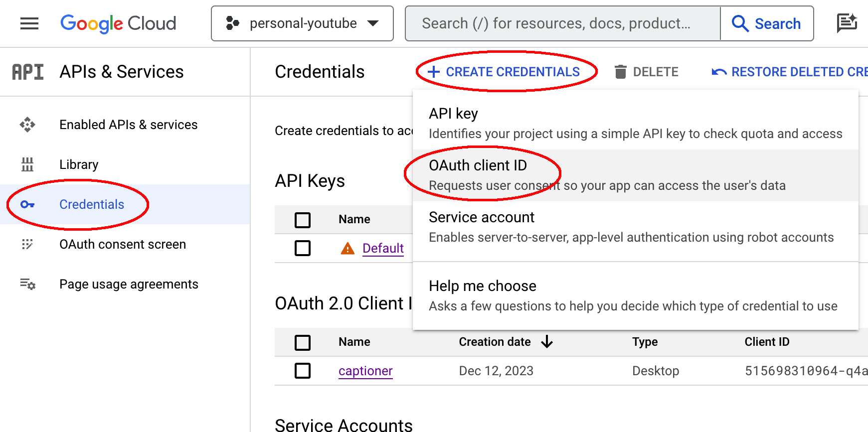Open the personal-youtube project selector
Viewport: 868px width, 432px height.
302,23
